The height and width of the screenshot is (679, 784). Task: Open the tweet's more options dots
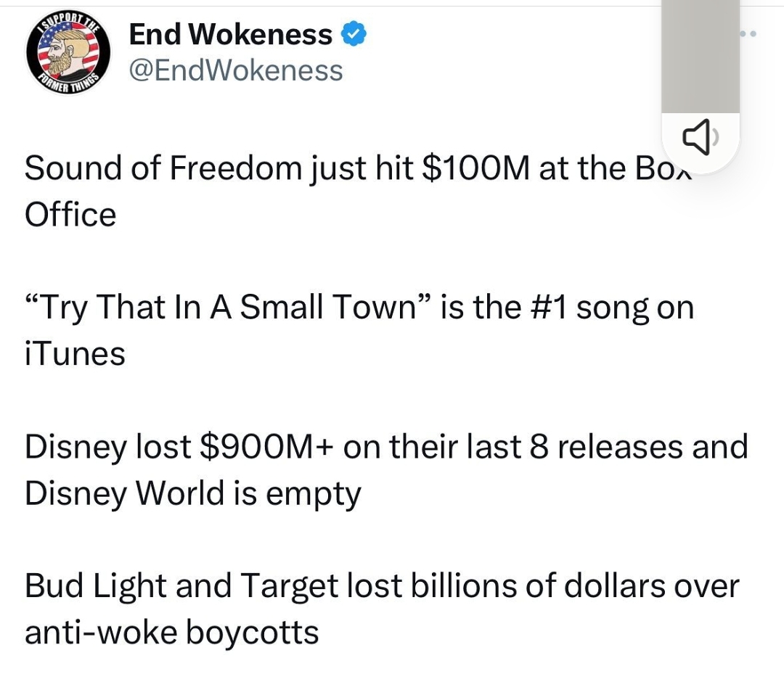point(748,34)
